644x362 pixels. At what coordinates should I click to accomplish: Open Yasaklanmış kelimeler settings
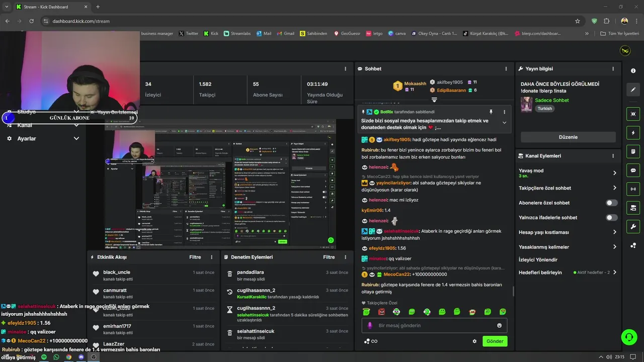click(x=568, y=247)
